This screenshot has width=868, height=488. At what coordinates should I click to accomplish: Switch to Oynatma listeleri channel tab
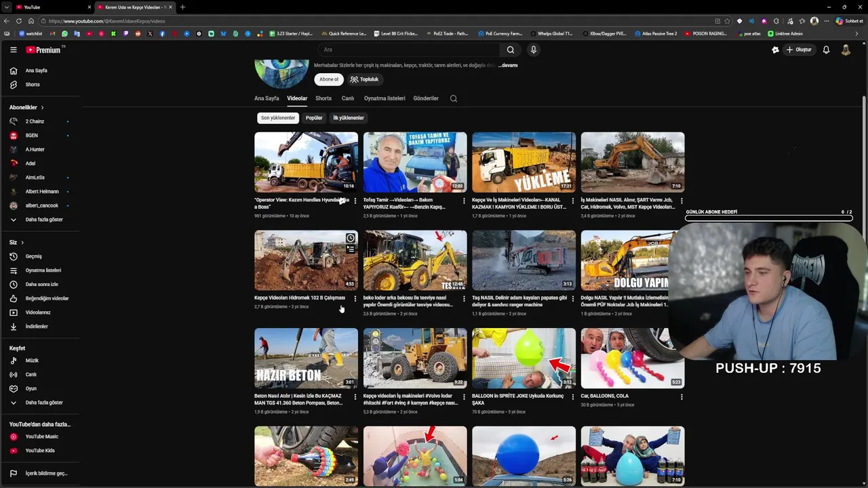click(x=384, y=98)
